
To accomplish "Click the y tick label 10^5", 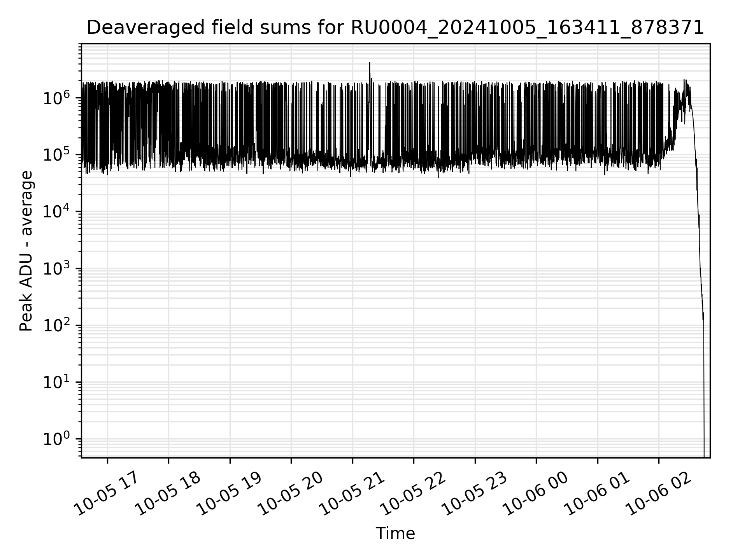I will pyautogui.click(x=56, y=154).
